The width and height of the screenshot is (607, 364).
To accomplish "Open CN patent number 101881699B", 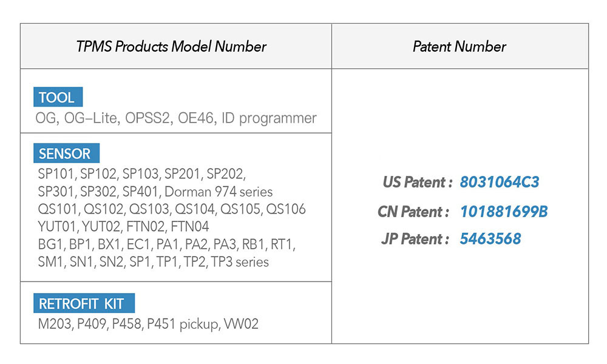I will tap(504, 212).
